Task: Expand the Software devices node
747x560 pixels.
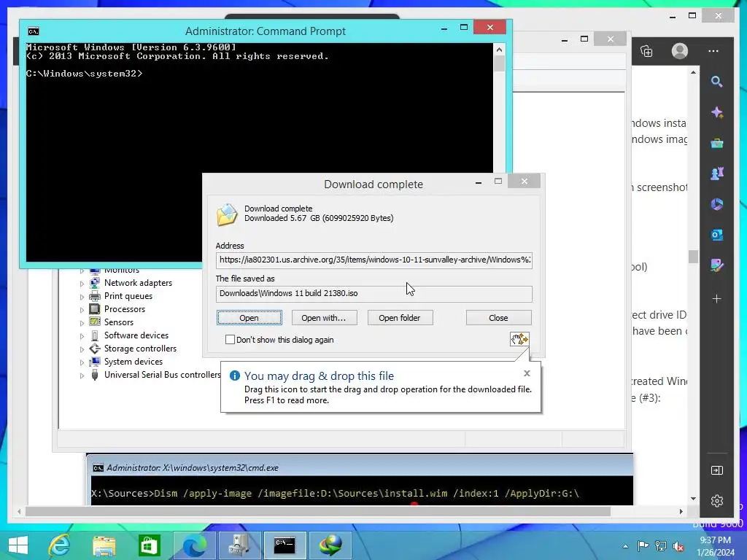Action: (82, 335)
